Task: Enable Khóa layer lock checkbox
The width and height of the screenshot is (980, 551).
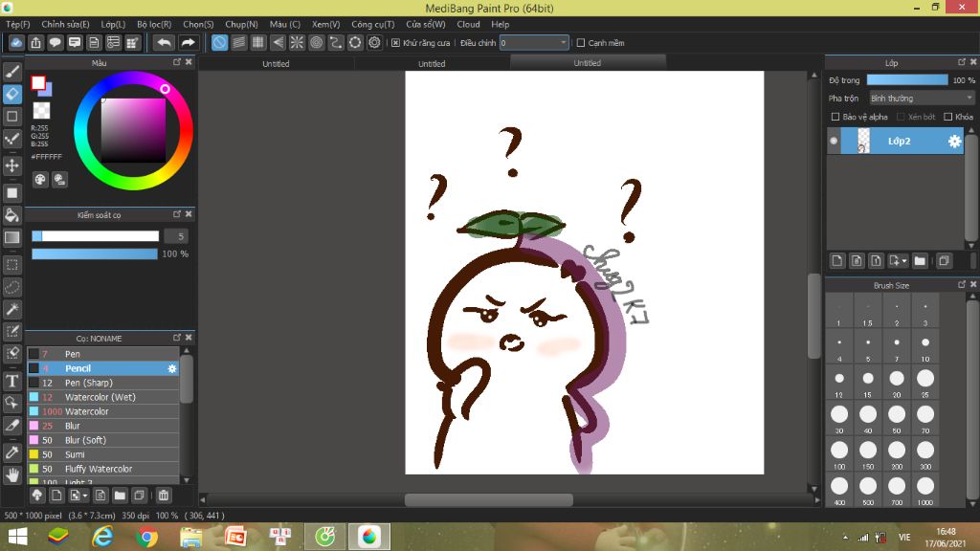Action: click(x=948, y=117)
